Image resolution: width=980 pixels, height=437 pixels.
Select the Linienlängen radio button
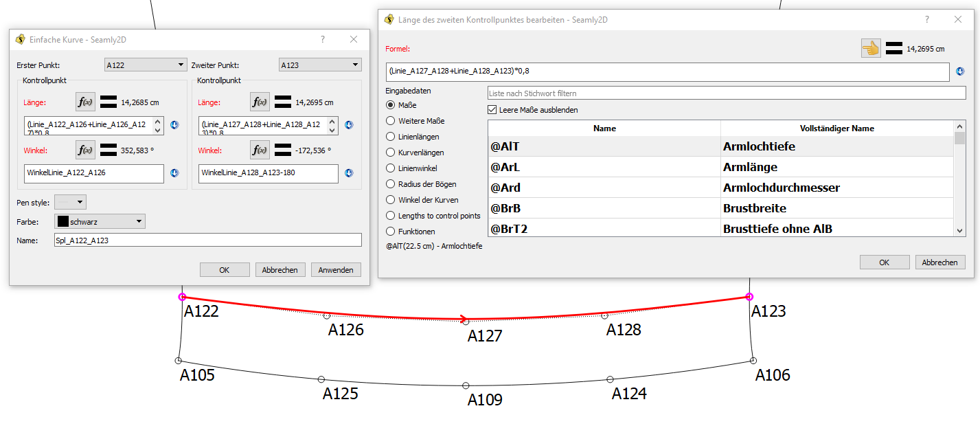tap(391, 137)
